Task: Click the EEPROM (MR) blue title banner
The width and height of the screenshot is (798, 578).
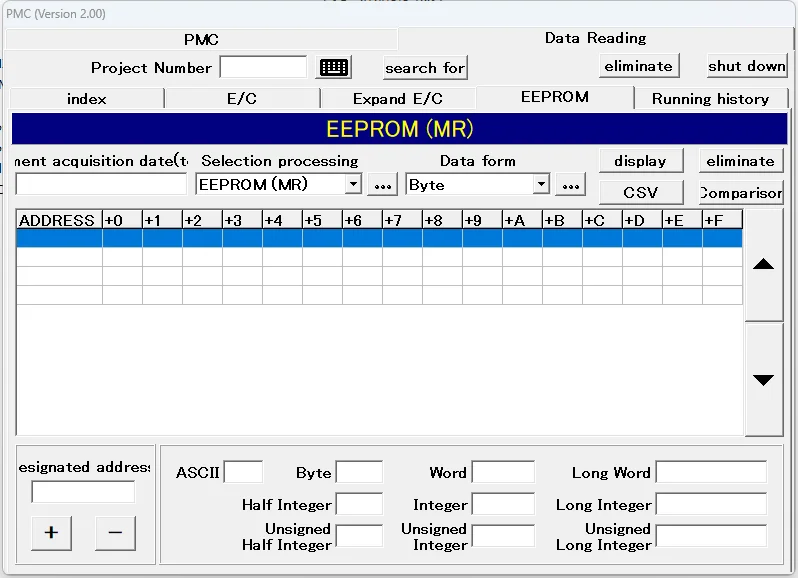Action: 400,129
